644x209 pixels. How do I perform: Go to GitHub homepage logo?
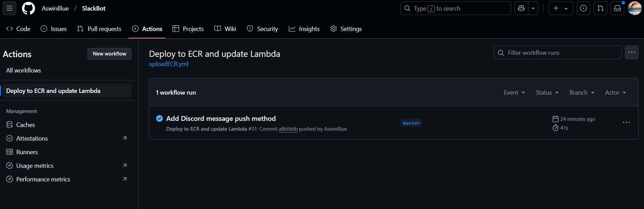click(29, 8)
